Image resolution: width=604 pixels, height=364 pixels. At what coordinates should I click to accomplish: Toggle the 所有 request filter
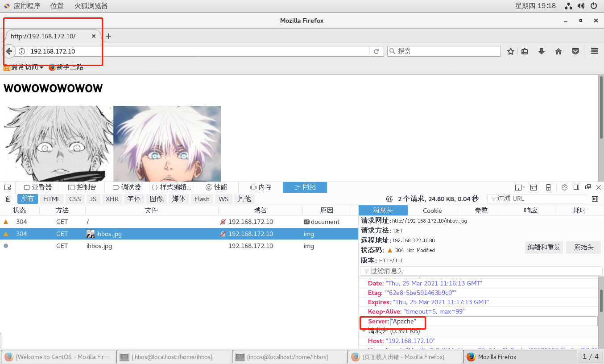pyautogui.click(x=27, y=199)
